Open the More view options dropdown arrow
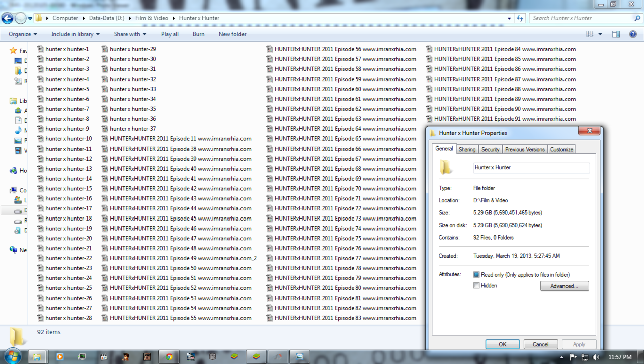The height and width of the screenshot is (364, 644). coord(600,34)
